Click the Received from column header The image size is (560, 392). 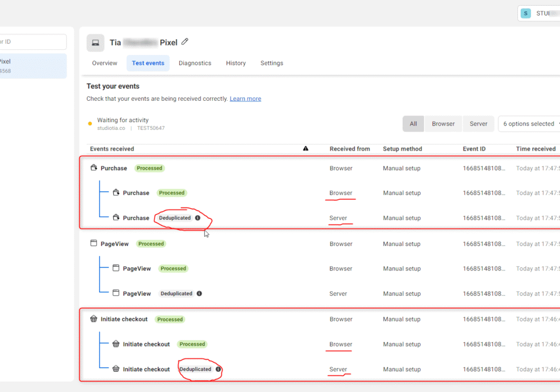(349, 149)
